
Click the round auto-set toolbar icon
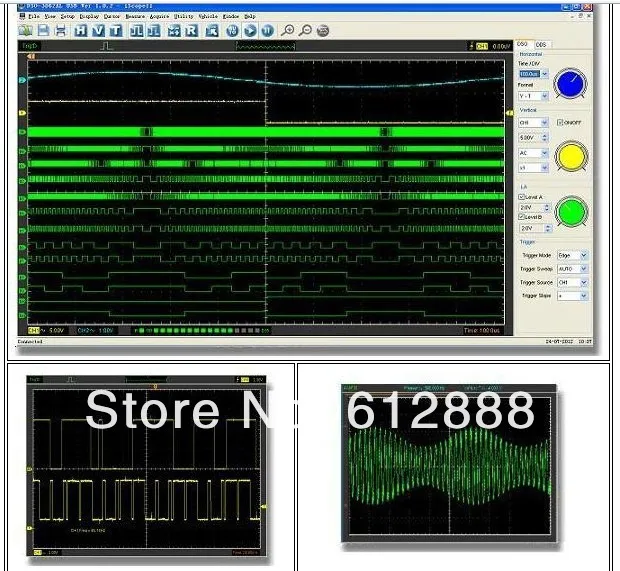pyautogui.click(x=232, y=30)
